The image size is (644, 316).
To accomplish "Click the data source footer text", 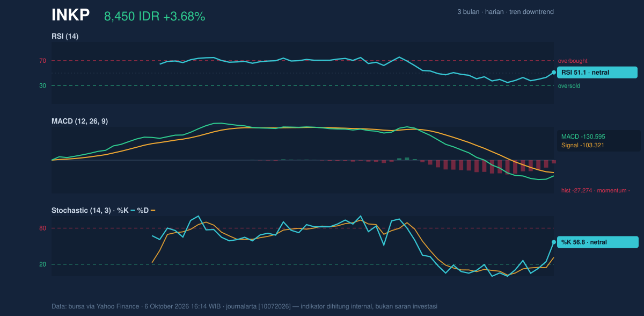I will click(x=244, y=306).
